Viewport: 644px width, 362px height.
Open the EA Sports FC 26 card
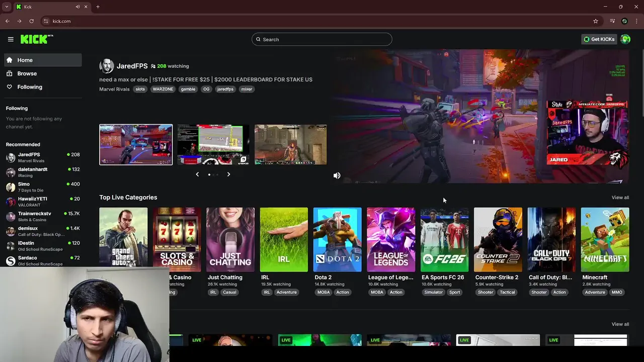point(444,240)
